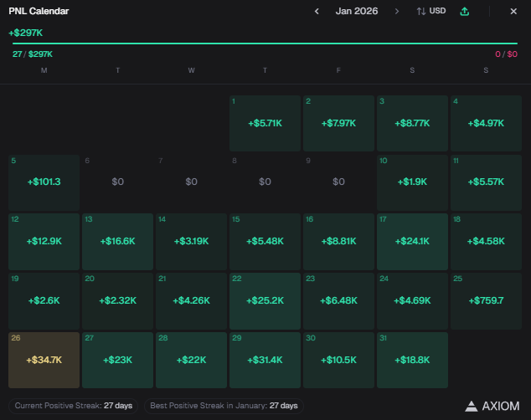The width and height of the screenshot is (531, 420).
Task: Click the green win/loss progress bar
Action: (265, 44)
